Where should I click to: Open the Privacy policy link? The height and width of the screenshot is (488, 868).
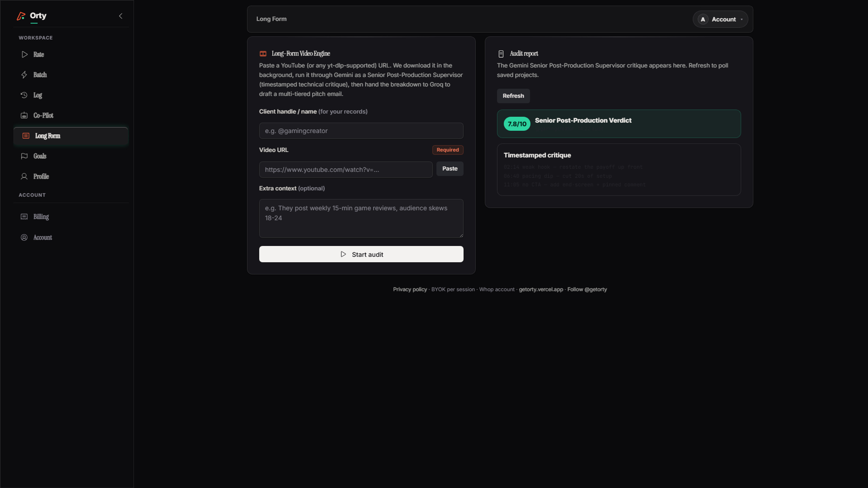tap(410, 289)
